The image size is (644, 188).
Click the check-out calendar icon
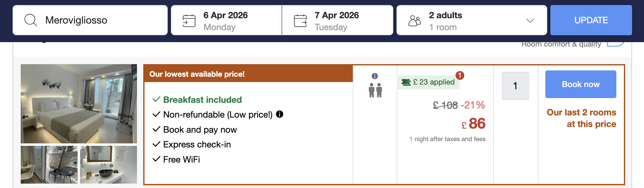[300, 21]
